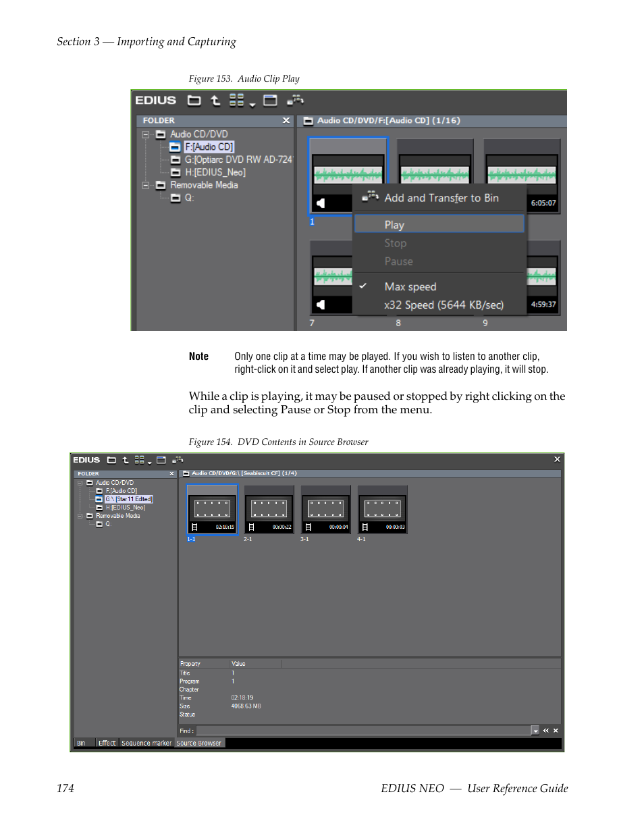Click the Property column header

point(204,664)
